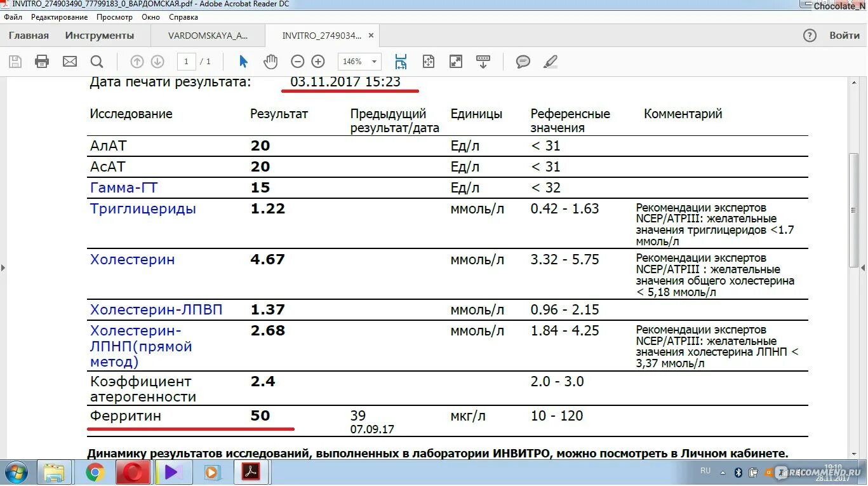Open the Find text magnifier icon
The image size is (868, 486).
coord(97,62)
